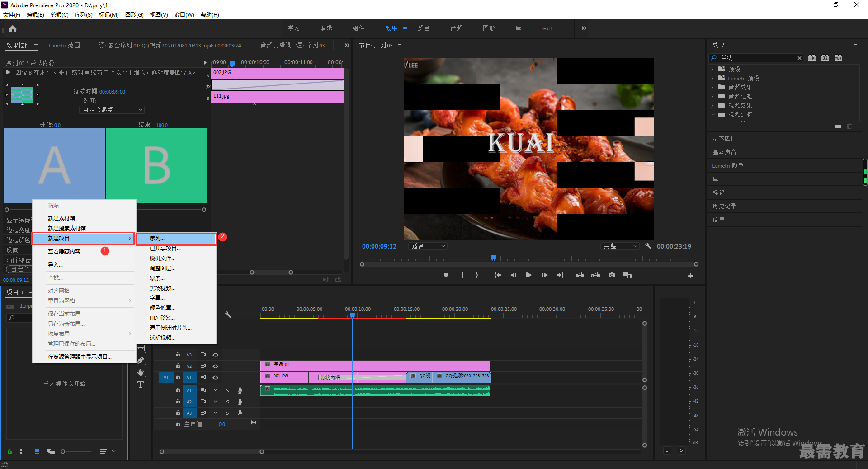Mark Out point in Program monitor
Viewport: 868px width, 469px height.
(477, 275)
